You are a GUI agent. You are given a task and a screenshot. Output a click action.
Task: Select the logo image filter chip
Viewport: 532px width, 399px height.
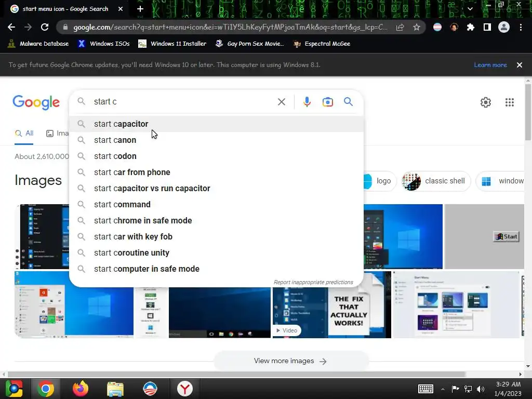tap(379, 181)
